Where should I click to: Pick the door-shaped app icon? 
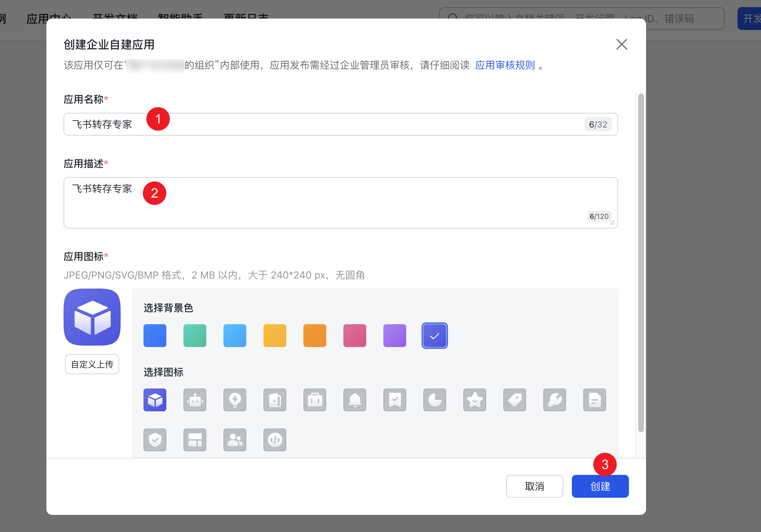click(x=275, y=400)
